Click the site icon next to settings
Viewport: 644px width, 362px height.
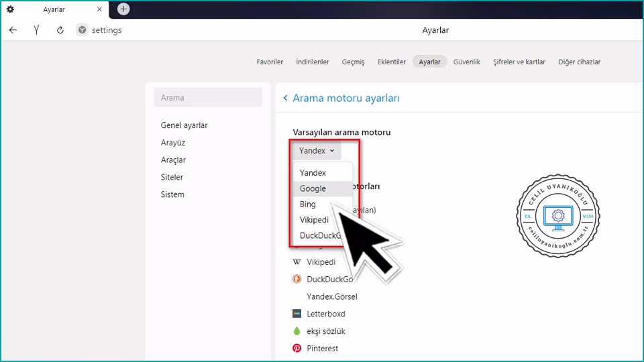(82, 30)
